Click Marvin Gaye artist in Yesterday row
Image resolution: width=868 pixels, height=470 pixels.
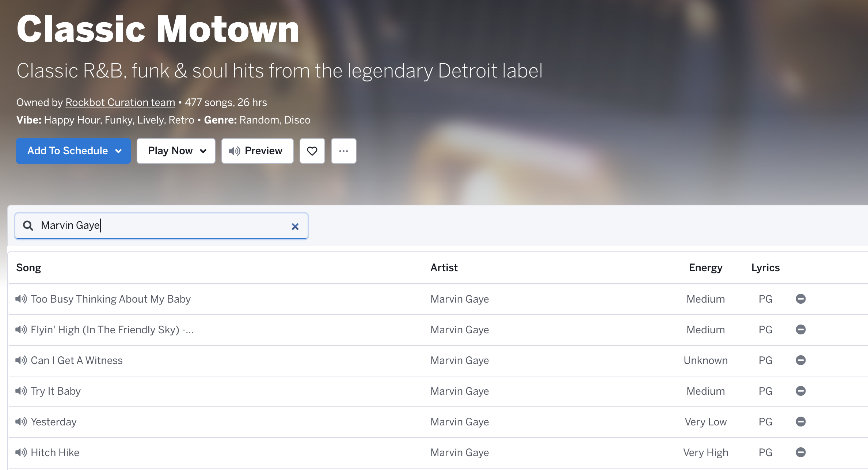460,422
